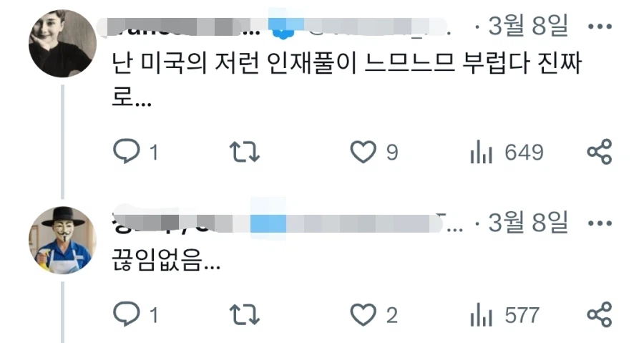Share the 끊임없음 tweet
This screenshot has width=644, height=343.
coord(600,314)
